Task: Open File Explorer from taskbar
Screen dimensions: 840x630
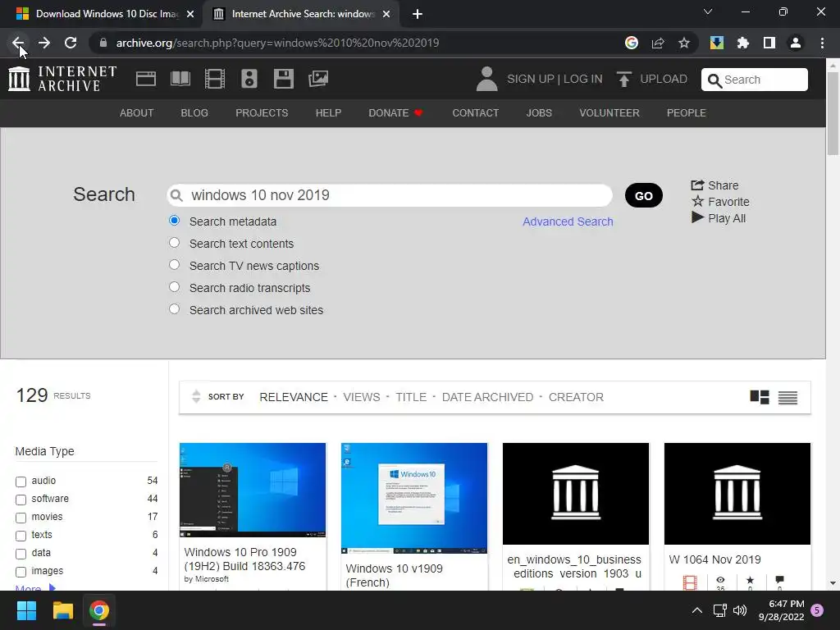Action: [62, 610]
